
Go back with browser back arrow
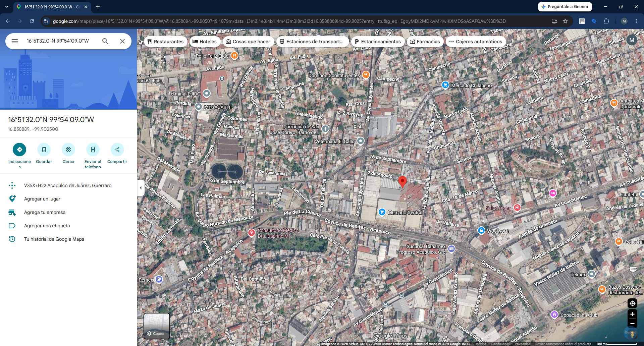[x=8, y=21]
